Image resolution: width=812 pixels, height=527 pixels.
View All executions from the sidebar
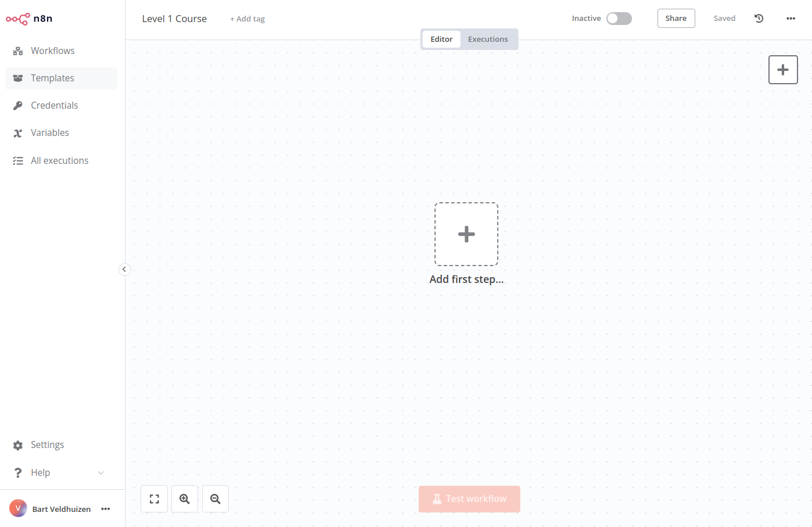tap(59, 160)
